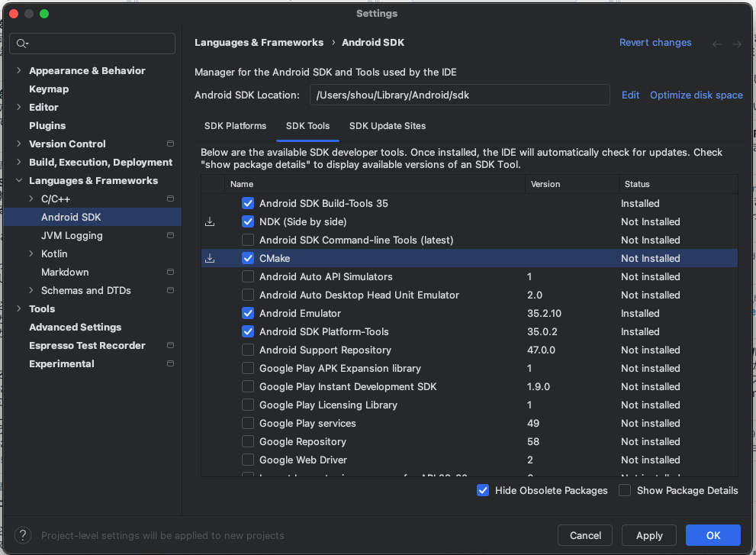Click project-level icon next to Version Control
The width and height of the screenshot is (756, 555).
tap(170, 144)
